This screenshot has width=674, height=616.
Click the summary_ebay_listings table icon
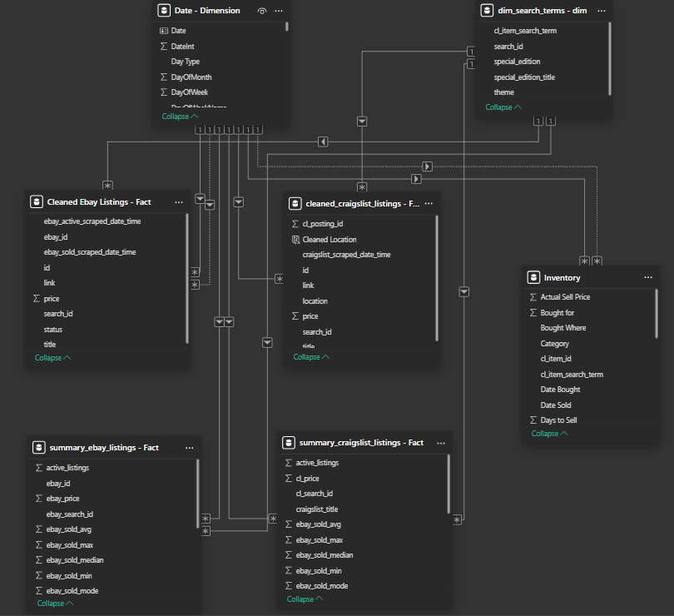point(38,447)
